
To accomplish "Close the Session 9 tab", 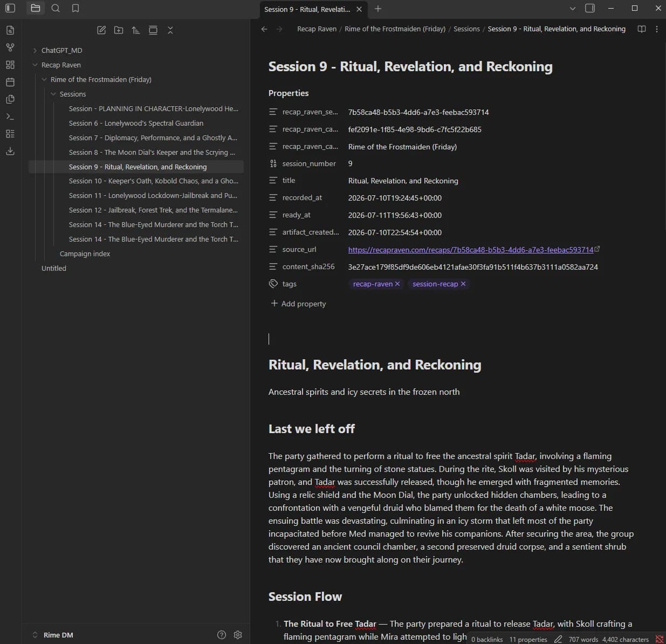I will (x=359, y=9).
